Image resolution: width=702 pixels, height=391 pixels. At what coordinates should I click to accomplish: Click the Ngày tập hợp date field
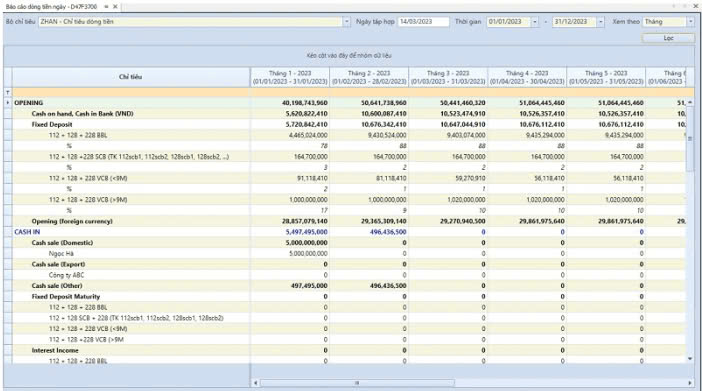point(423,21)
